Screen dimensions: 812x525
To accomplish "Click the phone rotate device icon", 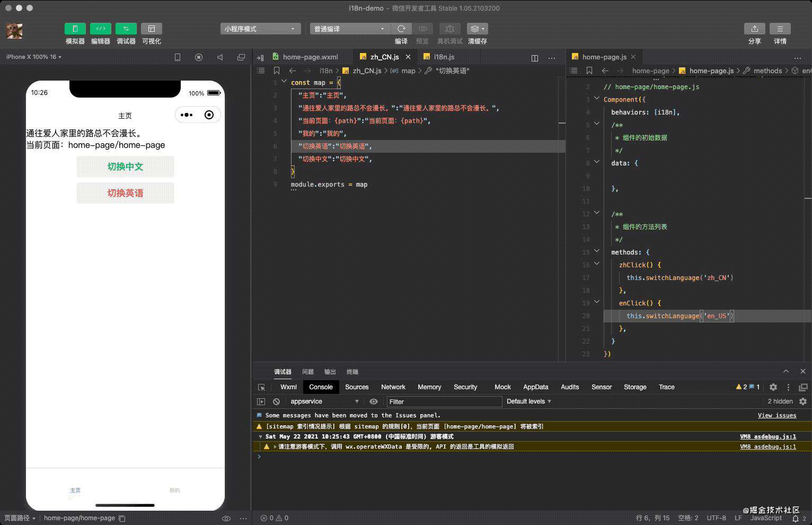I will point(178,57).
